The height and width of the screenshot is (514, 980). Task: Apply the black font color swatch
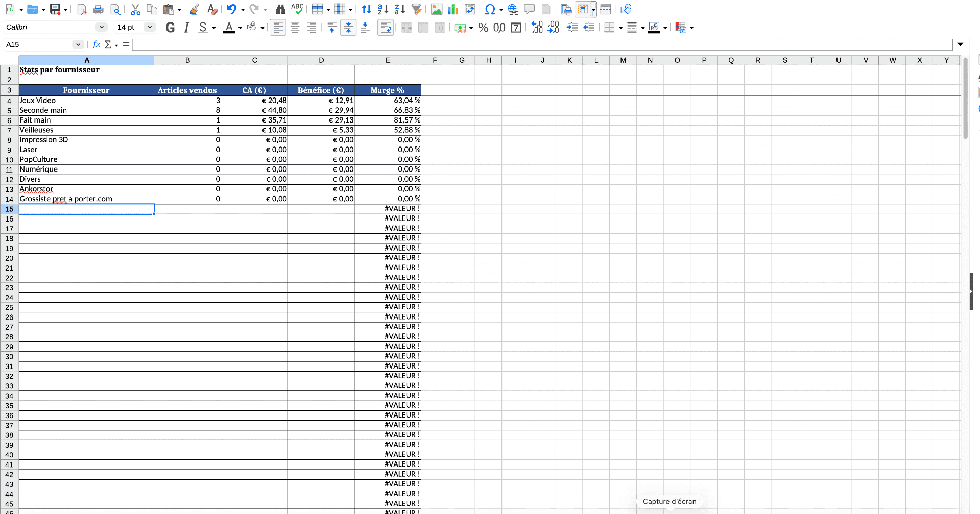tap(229, 28)
